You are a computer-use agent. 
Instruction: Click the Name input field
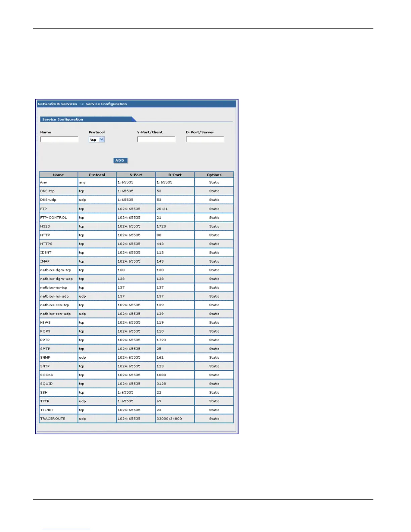pos(59,139)
